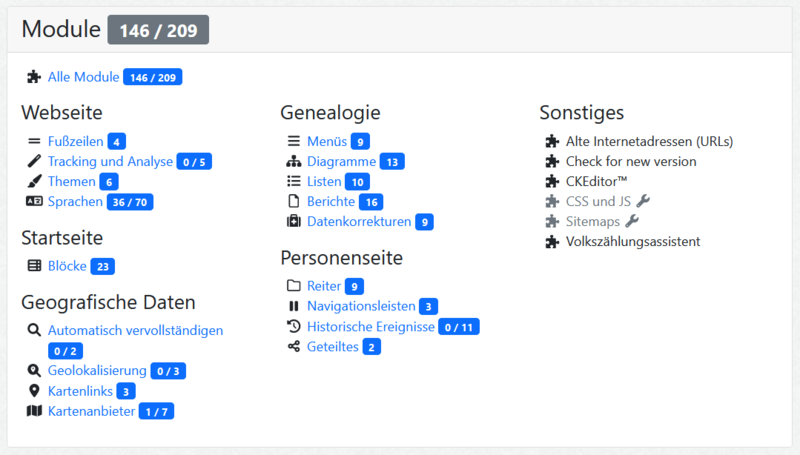Click the wrench icon beside Sitemaps

(632, 221)
